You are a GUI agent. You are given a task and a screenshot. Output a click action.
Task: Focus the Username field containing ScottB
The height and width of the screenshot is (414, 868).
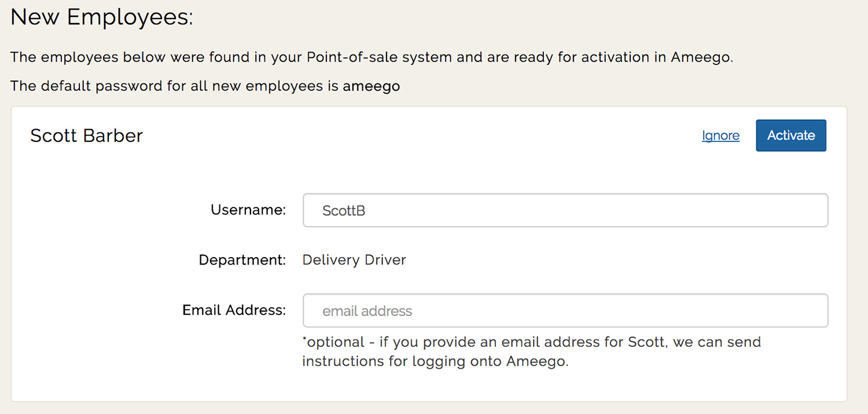click(565, 210)
